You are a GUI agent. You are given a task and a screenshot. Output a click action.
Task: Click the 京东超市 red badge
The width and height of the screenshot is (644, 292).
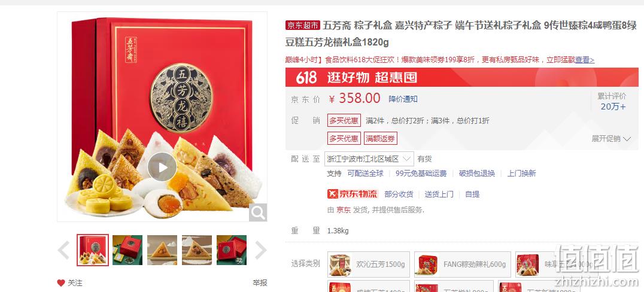point(302,26)
